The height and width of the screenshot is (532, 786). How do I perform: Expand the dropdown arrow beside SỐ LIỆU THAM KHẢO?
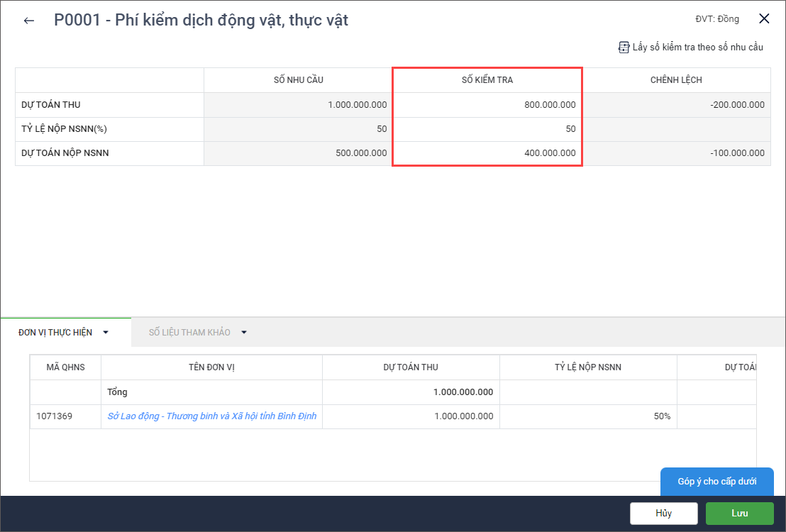coord(244,332)
